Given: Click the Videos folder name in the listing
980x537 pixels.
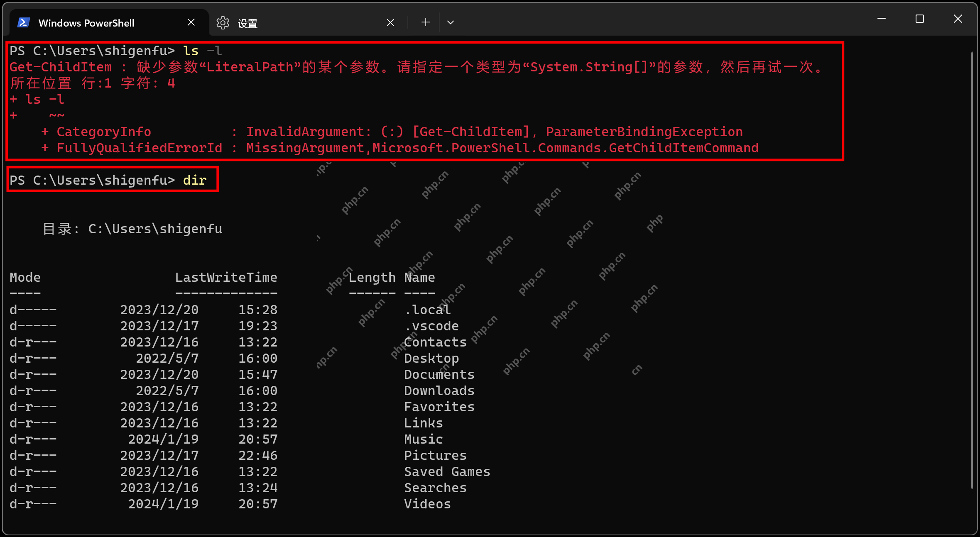Looking at the screenshot, I should pyautogui.click(x=427, y=503).
